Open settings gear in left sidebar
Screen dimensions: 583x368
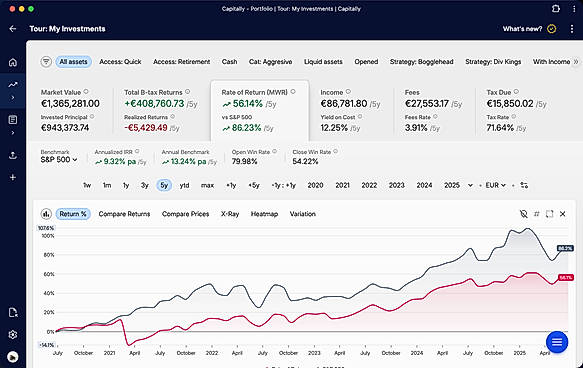[x=13, y=335]
